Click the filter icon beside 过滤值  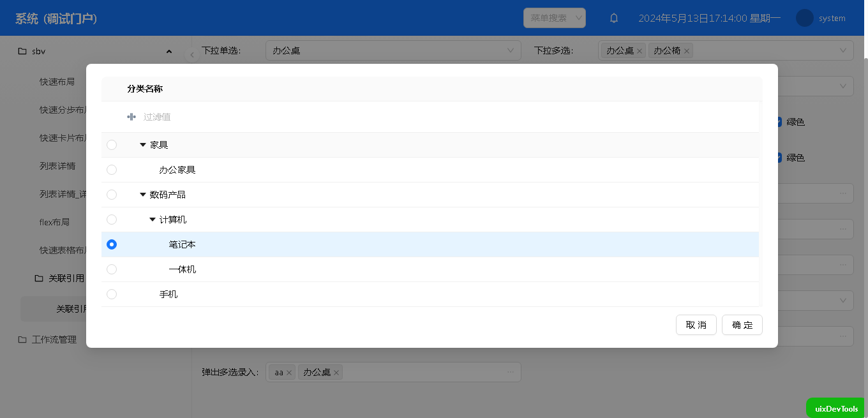pos(131,117)
